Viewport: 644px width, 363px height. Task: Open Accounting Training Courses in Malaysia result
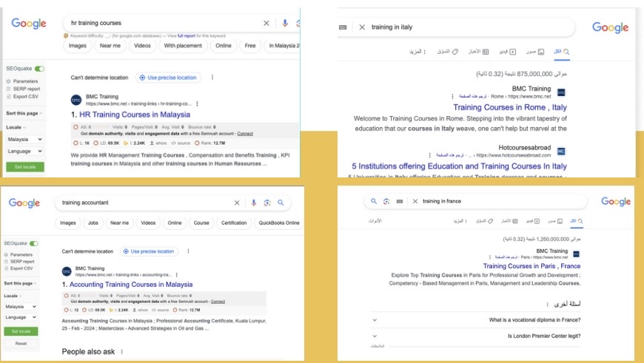click(130, 284)
